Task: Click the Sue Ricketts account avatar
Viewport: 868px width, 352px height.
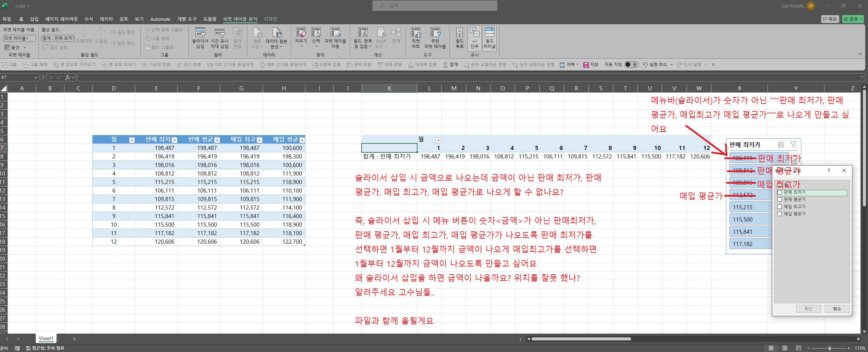Action: (810, 6)
